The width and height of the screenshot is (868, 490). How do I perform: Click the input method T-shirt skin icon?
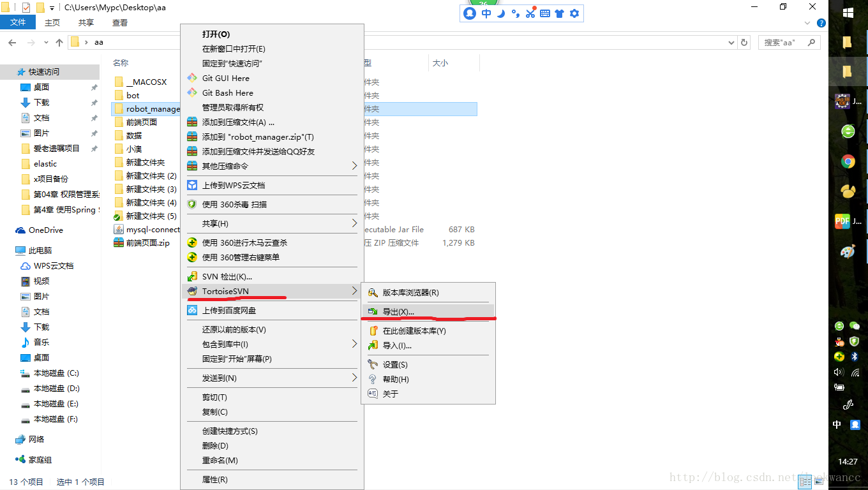(560, 13)
